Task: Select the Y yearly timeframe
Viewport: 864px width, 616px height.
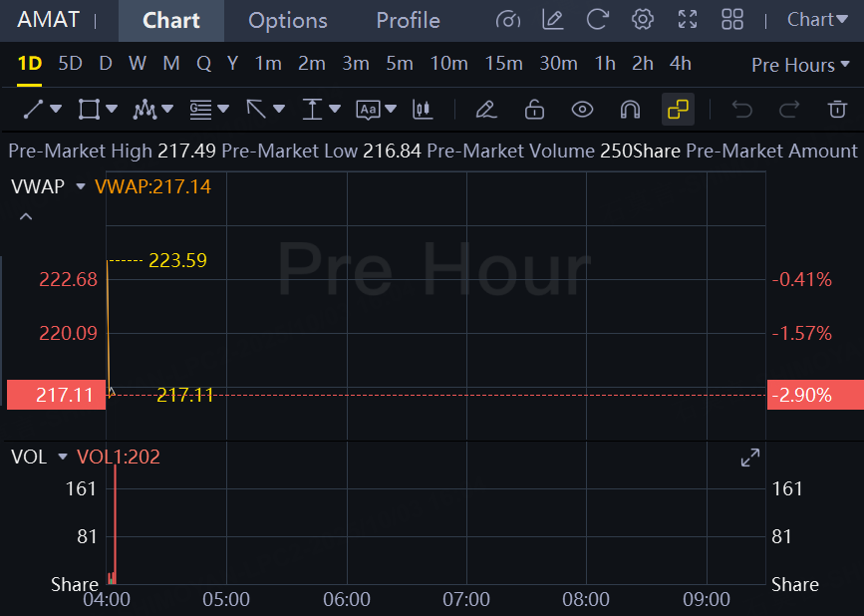Action: pyautogui.click(x=232, y=64)
